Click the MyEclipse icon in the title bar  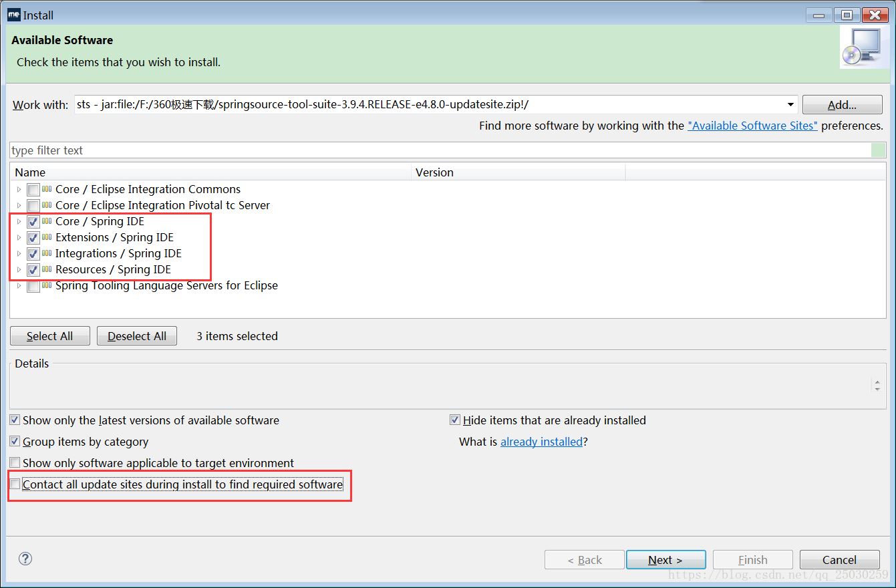click(x=13, y=14)
